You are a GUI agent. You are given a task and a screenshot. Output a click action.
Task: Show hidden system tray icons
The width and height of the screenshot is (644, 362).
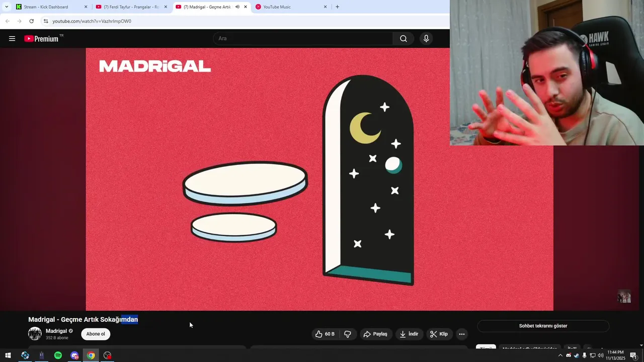[560, 355]
